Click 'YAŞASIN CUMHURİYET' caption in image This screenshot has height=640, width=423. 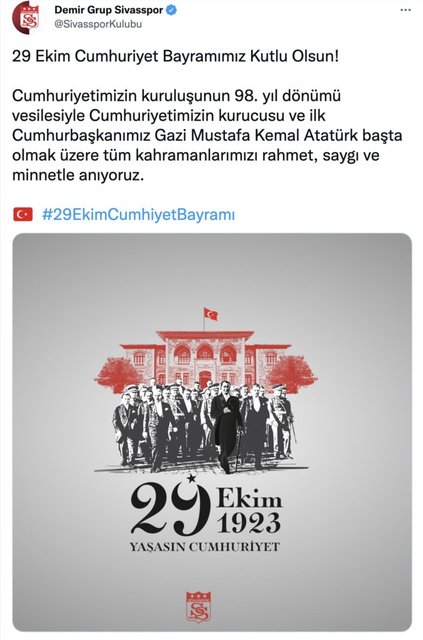[x=205, y=547]
